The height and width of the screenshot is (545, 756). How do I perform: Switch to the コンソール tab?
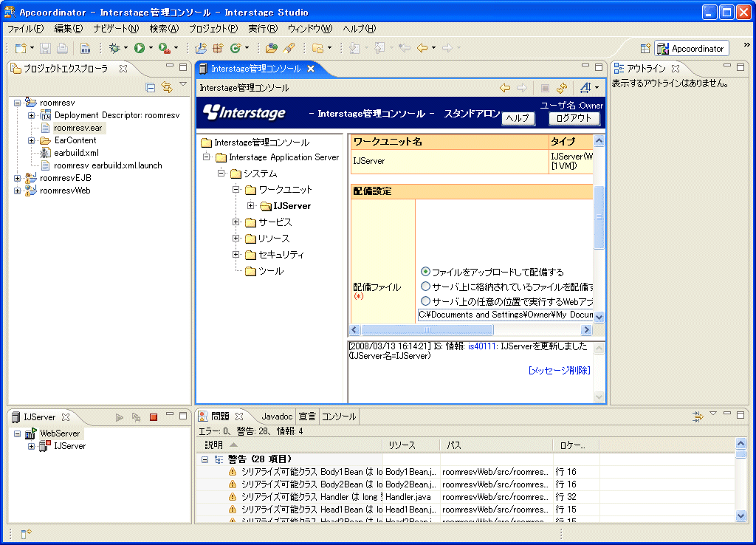pyautogui.click(x=338, y=417)
